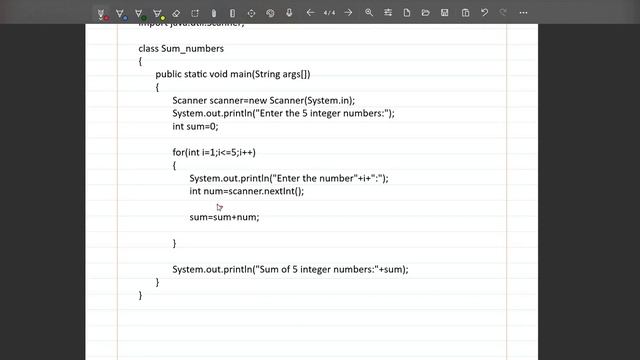This screenshot has width=640, height=360.
Task: Click the "Sum of 5 integer numbers:" println line
Action: (290, 269)
